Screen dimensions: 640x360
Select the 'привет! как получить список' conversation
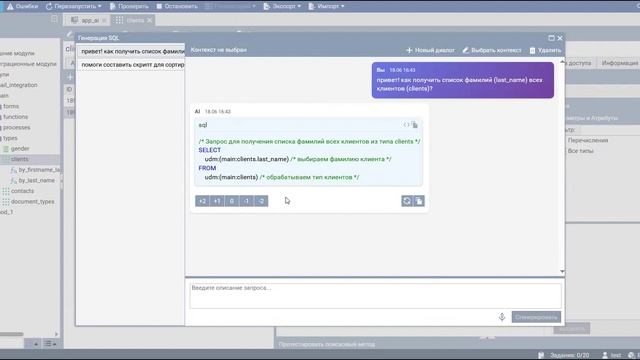[131, 51]
